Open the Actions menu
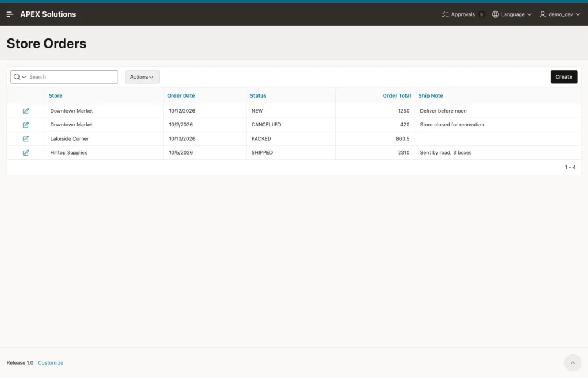 click(x=142, y=77)
